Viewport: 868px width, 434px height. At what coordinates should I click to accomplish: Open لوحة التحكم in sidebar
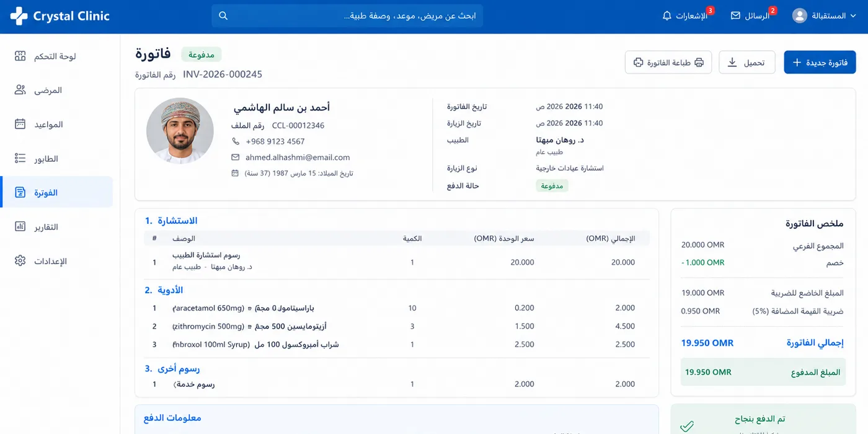tap(57, 56)
